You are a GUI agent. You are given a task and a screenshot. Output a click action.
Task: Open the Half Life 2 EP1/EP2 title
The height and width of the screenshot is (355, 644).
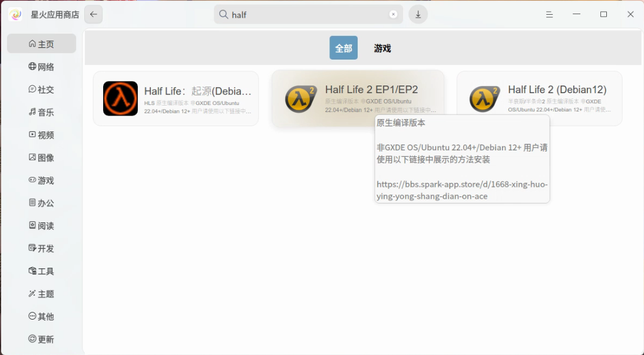click(x=371, y=90)
